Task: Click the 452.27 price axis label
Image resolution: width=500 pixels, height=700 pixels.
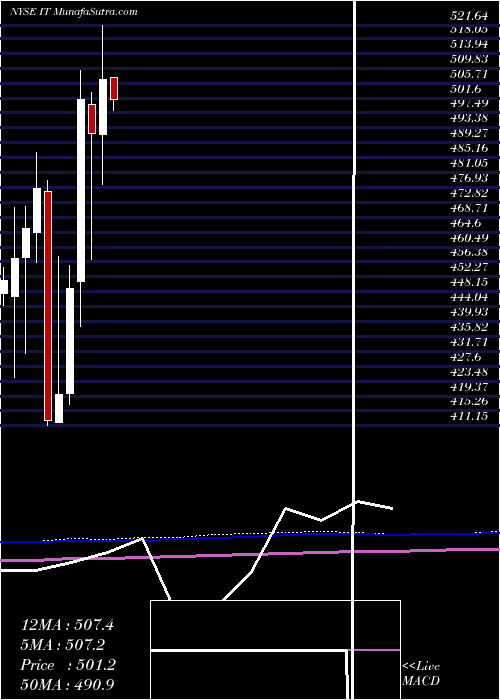Action: [469, 268]
